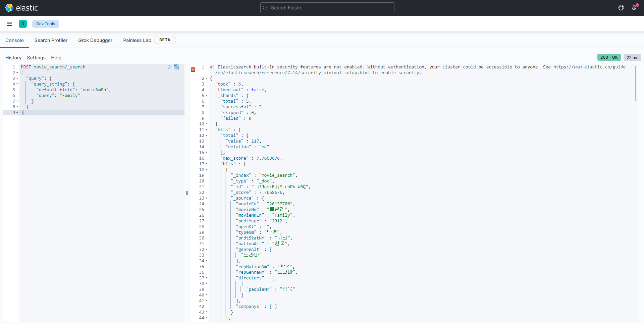The width and height of the screenshot is (644, 324).
Task: Click the Elastic logo
Action: pos(21,8)
